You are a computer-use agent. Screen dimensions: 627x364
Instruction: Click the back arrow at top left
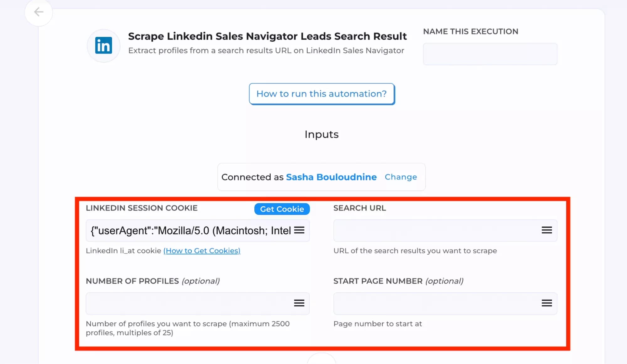point(38,12)
